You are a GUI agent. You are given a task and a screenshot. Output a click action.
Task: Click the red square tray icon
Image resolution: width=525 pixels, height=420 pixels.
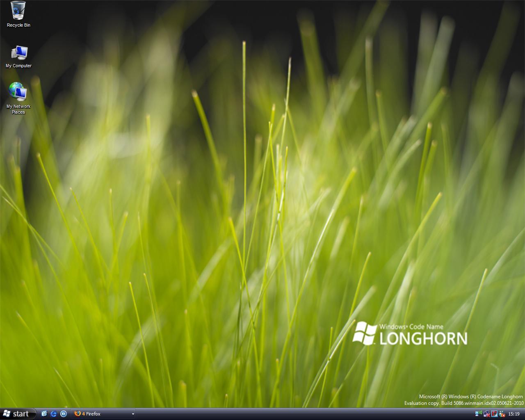pos(494,414)
